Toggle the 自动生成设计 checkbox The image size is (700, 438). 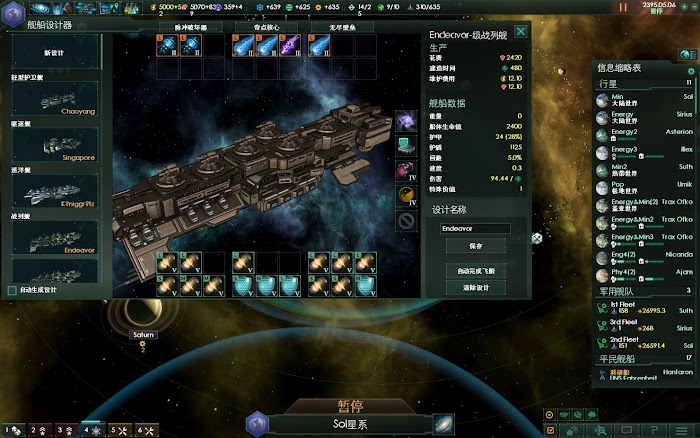coord(12,290)
